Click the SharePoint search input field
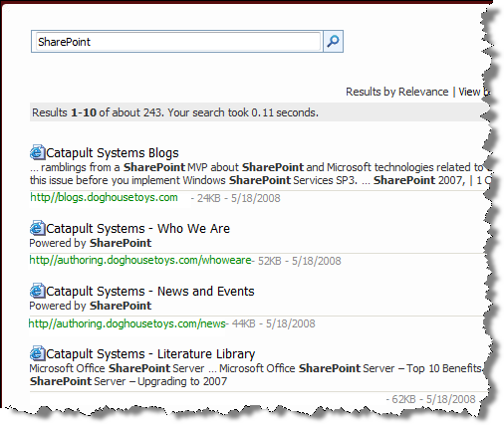 click(x=178, y=42)
